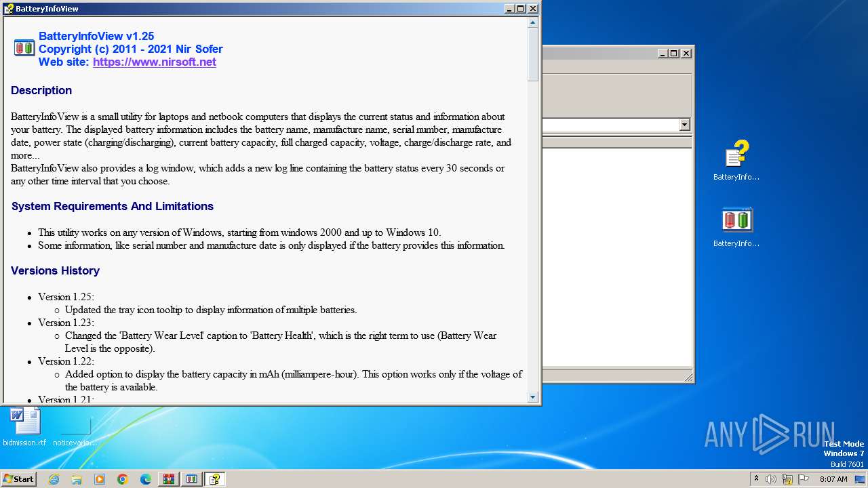This screenshot has height=488, width=868.
Task: Switch to WinRAR taskbar button
Action: pos(169,479)
